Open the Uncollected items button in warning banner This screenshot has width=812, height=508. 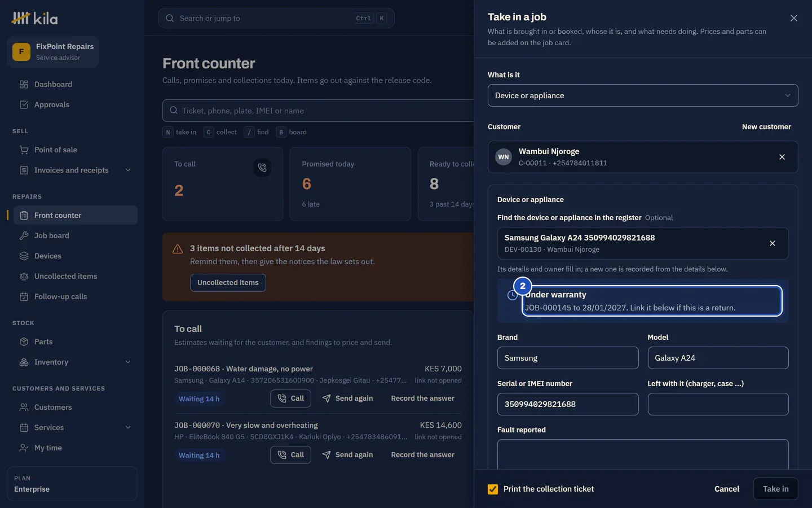click(x=228, y=282)
